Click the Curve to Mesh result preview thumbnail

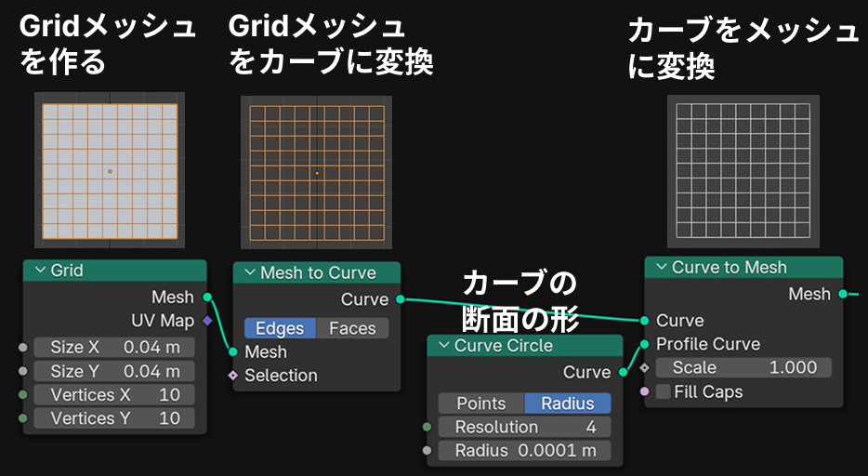pos(743,169)
